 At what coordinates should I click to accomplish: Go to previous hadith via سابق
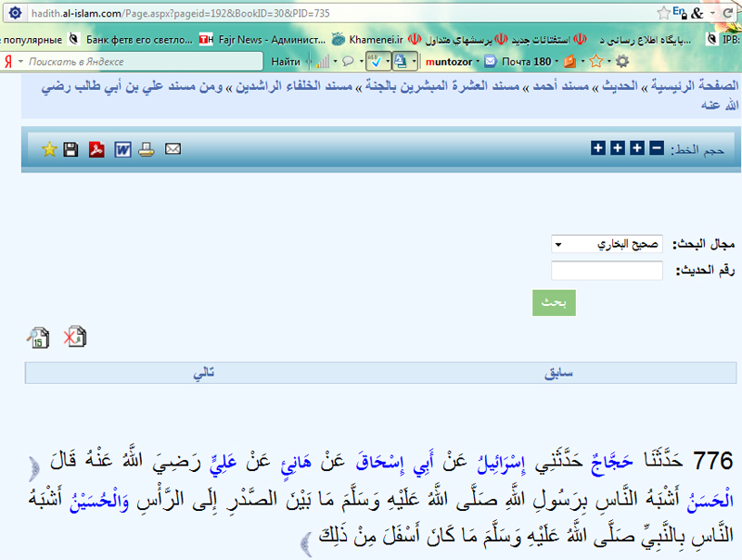(558, 373)
